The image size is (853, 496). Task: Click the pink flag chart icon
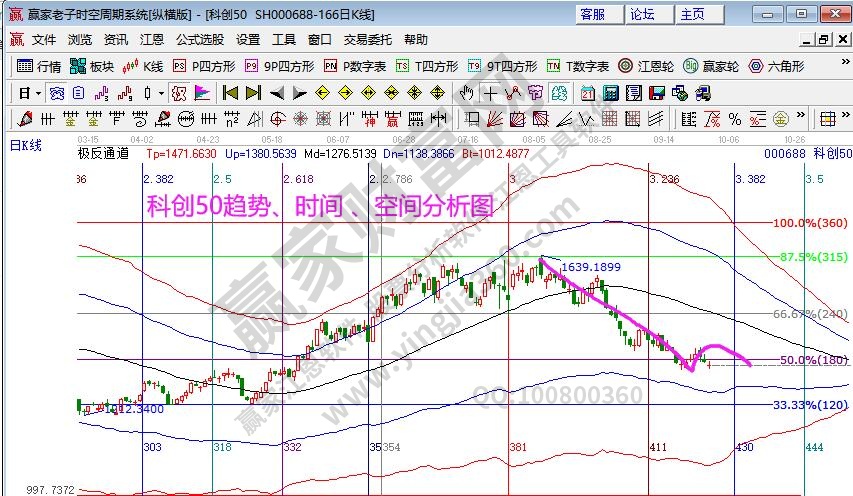click(202, 93)
